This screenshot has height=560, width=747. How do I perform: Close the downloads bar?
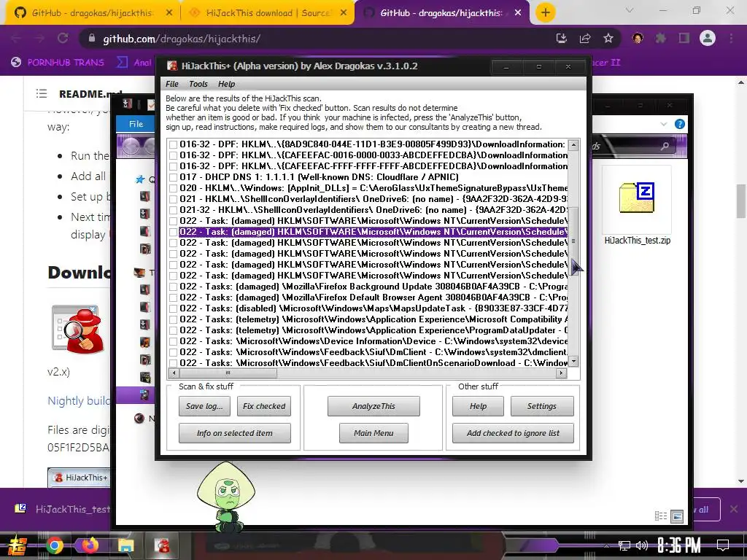point(734,509)
